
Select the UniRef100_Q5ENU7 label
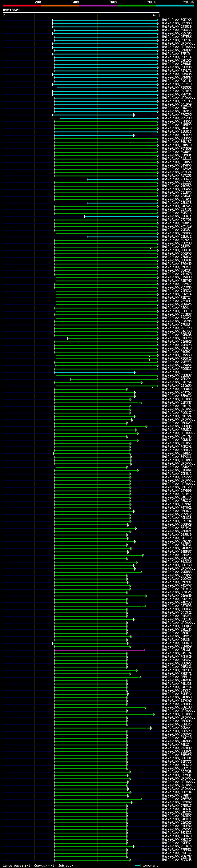coord(177,375)
